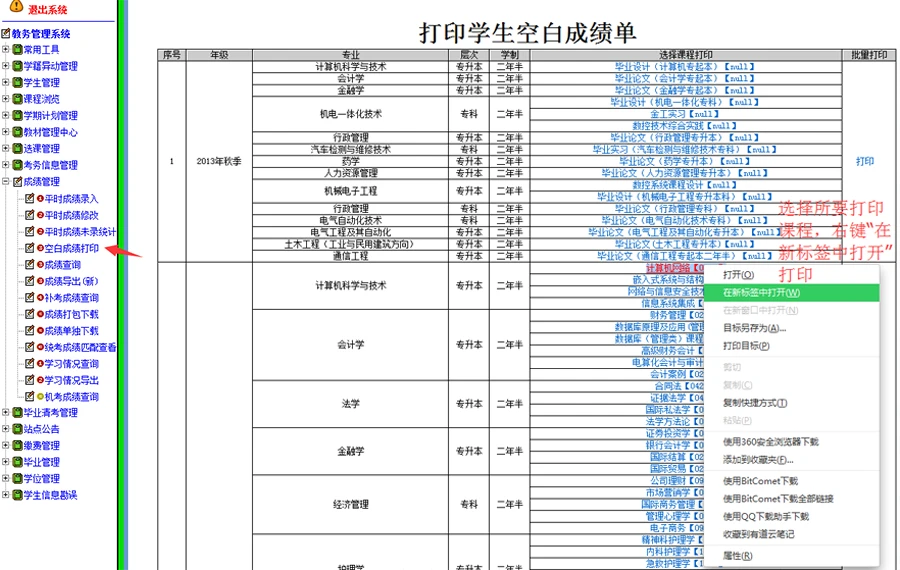
Task: Collapse the 成绩管理 tree node
Action: (x=6, y=182)
